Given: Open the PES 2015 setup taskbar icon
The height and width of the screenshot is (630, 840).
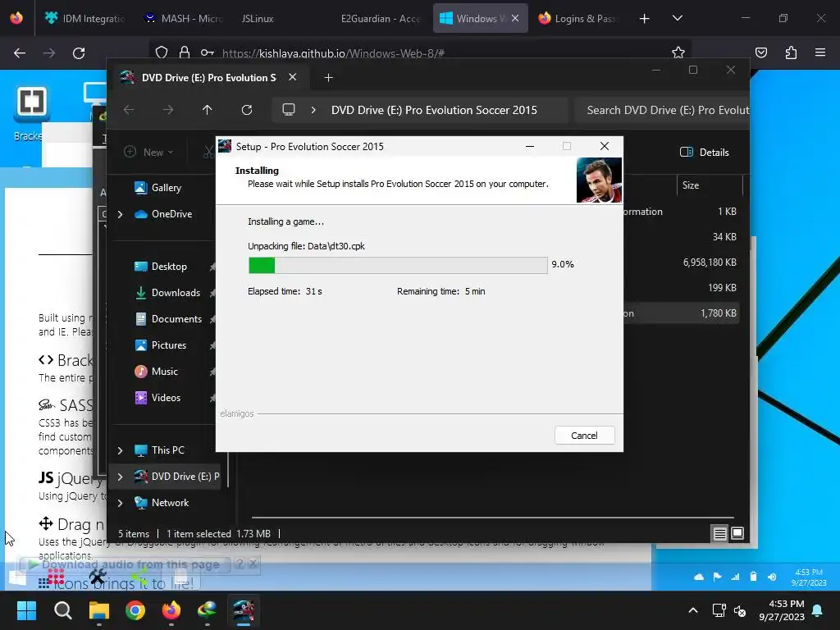Looking at the screenshot, I should click(244, 610).
